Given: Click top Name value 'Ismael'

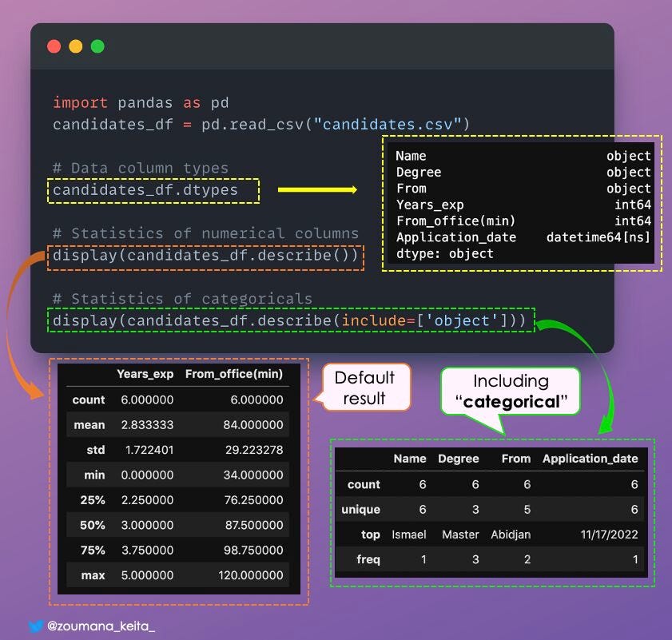Looking at the screenshot, I should point(409,535).
